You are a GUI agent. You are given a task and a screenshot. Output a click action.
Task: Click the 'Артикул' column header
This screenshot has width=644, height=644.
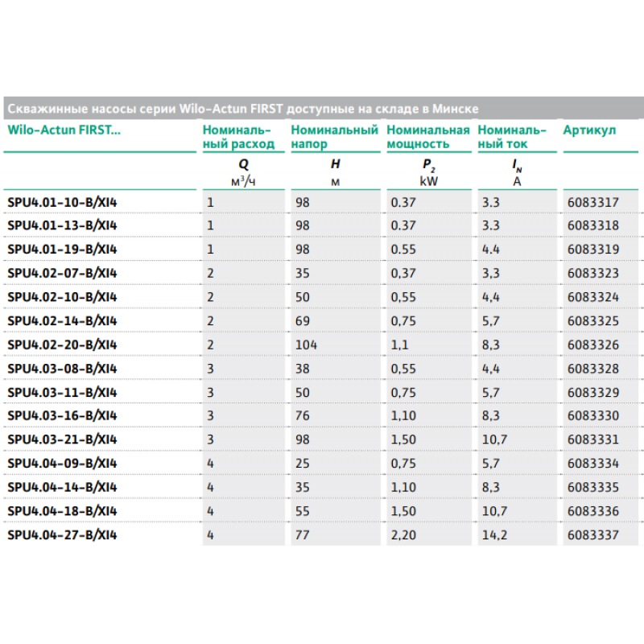(589, 130)
